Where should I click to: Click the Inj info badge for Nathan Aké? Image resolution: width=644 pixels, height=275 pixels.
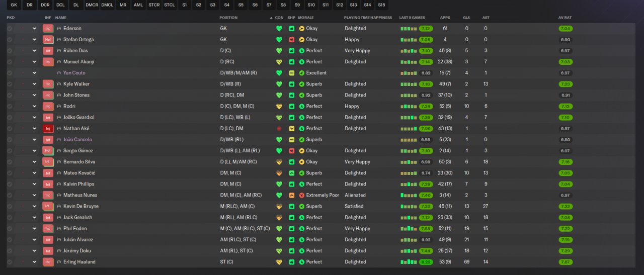tap(48, 129)
